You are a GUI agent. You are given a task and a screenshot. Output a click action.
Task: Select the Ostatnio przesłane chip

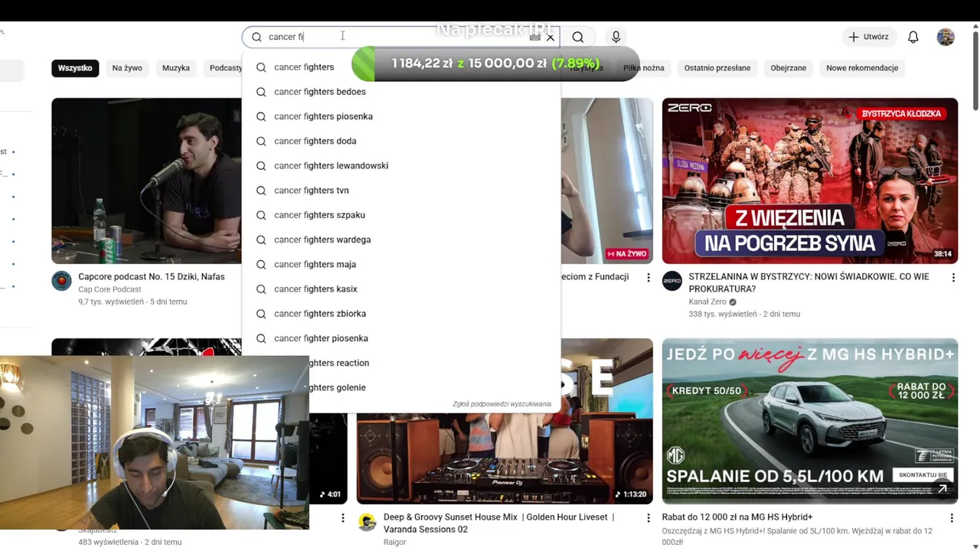coord(717,68)
